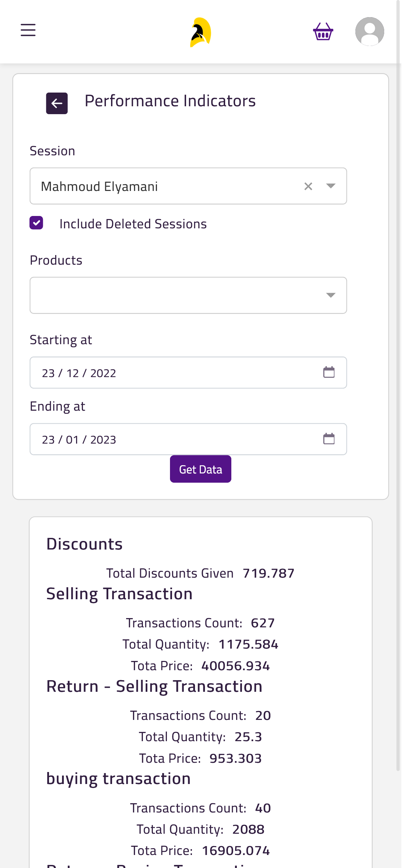
Task: Open the hamburger navigation menu
Action: (28, 30)
